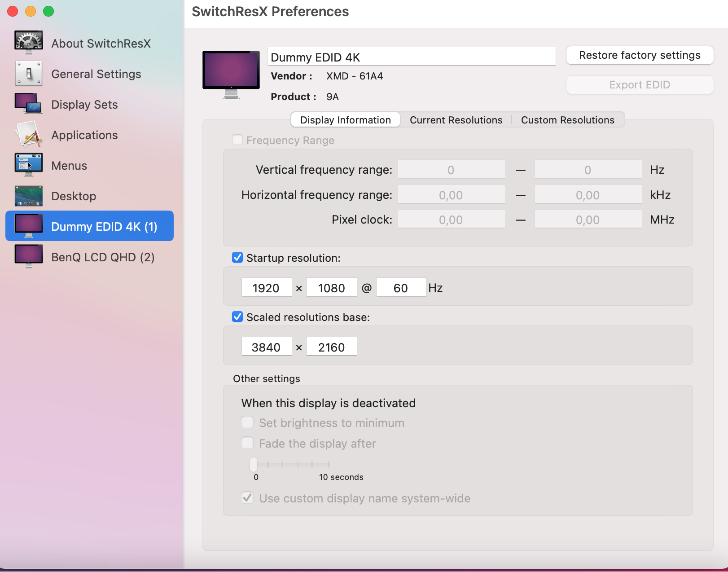Disable the Startup resolution checkbox
The image size is (728, 572).
coord(237,258)
